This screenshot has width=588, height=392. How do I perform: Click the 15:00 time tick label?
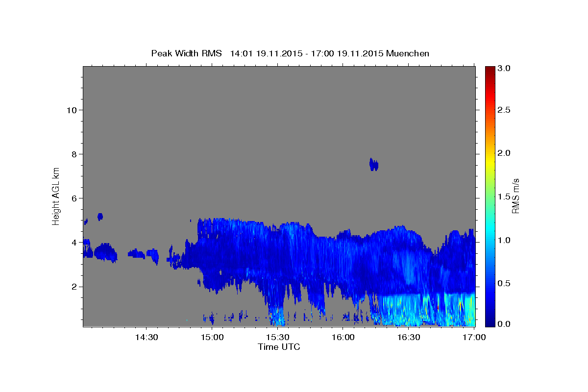[212, 338]
